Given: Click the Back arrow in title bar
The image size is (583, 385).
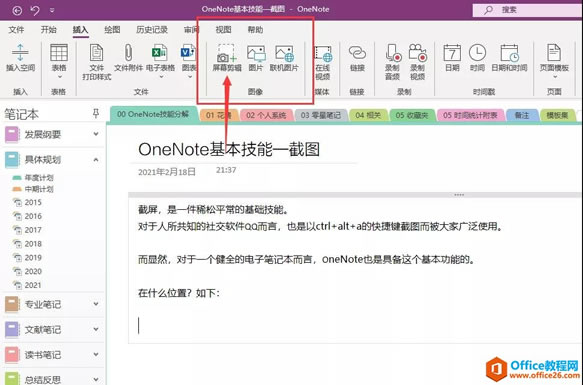Looking at the screenshot, I should click(x=17, y=10).
